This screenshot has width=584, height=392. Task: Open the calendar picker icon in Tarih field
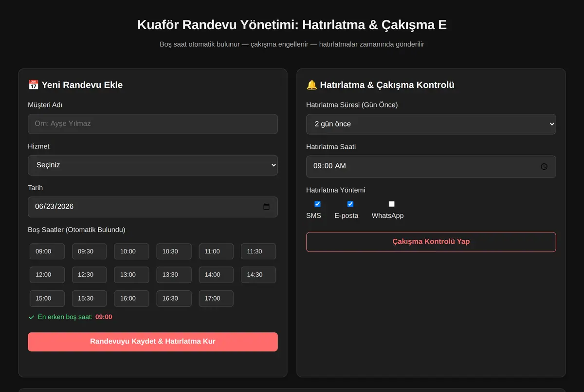click(x=266, y=207)
